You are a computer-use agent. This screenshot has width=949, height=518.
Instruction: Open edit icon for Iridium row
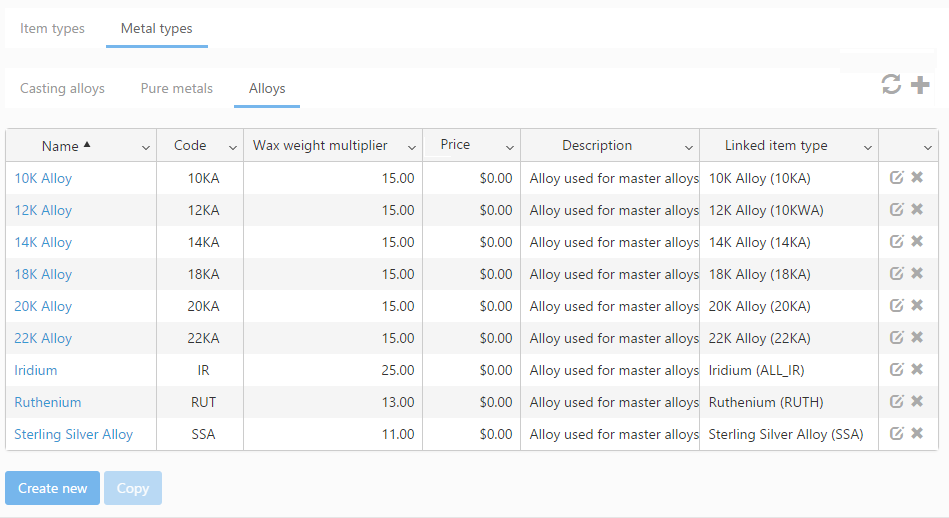coord(897,370)
